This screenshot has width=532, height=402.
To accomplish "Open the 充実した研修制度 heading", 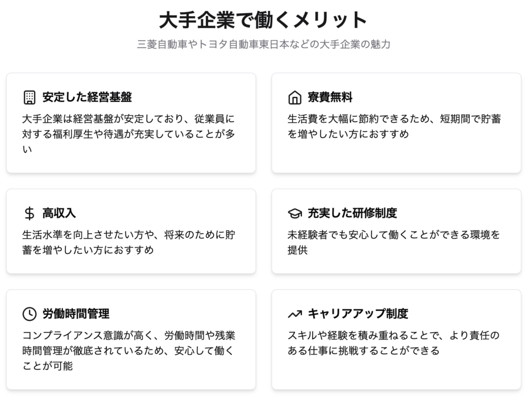I will [352, 213].
